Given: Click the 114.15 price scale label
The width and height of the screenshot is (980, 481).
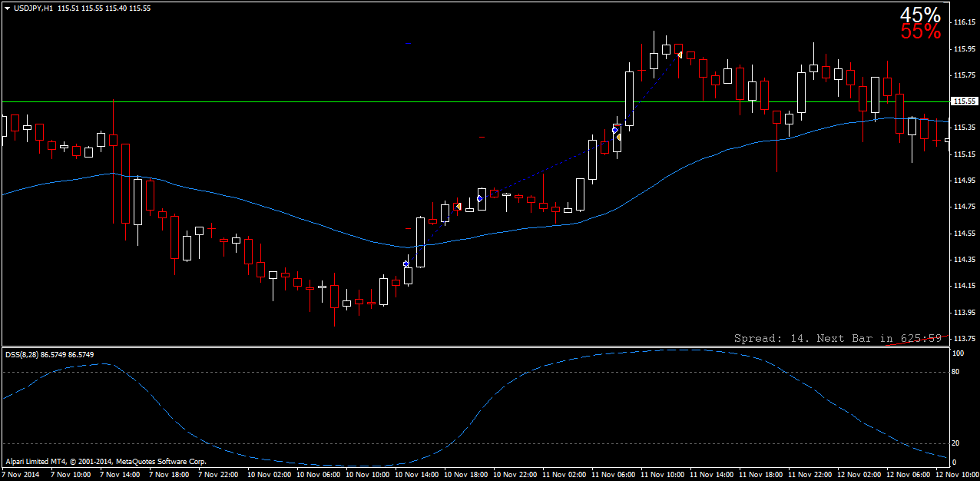Looking at the screenshot, I should click(x=965, y=286).
